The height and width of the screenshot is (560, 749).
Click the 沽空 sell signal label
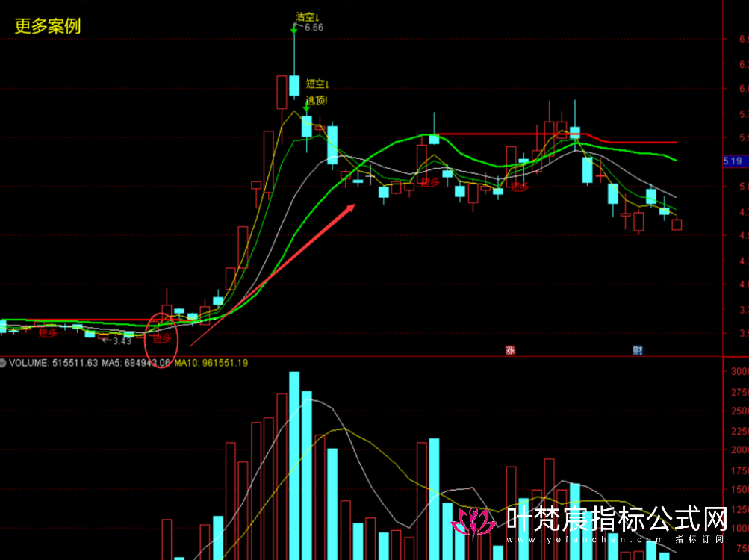[x=308, y=17]
